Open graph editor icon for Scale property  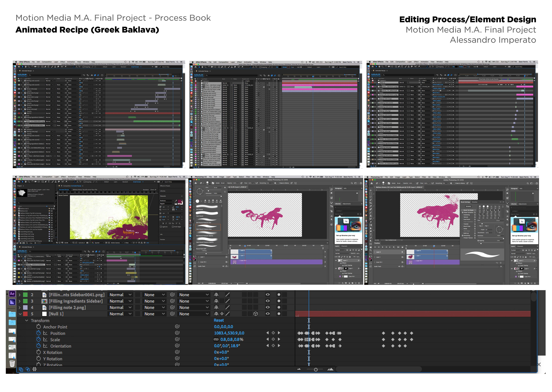(x=45, y=339)
